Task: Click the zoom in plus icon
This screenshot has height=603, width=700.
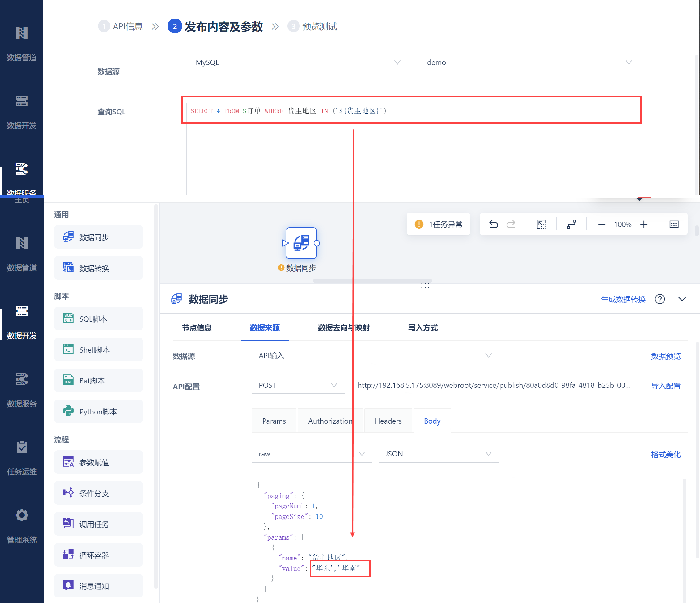Action: click(644, 225)
